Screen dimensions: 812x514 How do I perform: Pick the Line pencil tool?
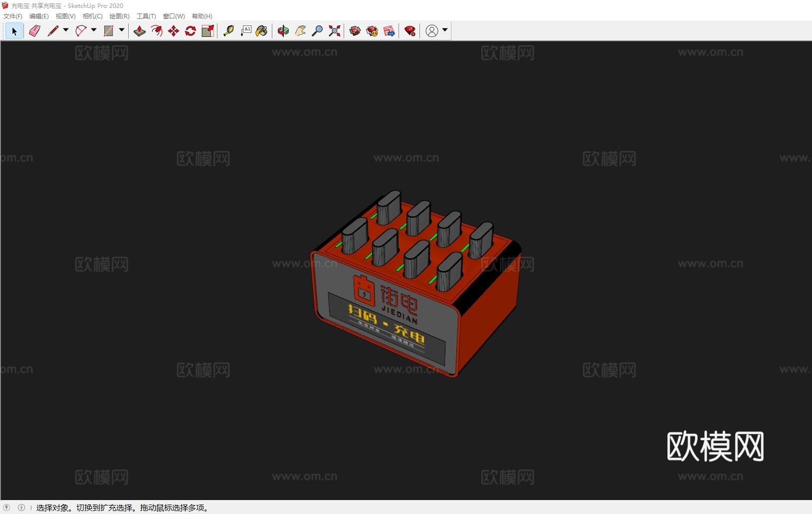(x=53, y=31)
